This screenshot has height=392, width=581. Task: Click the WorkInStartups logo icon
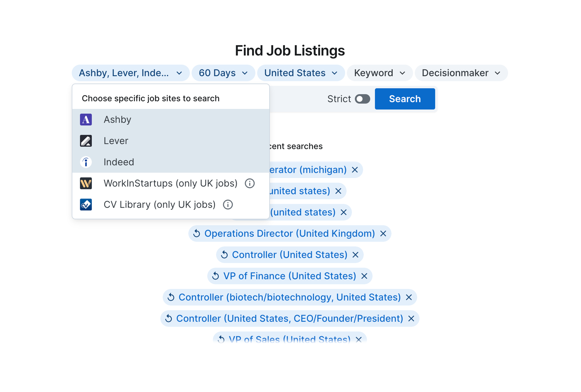(86, 183)
